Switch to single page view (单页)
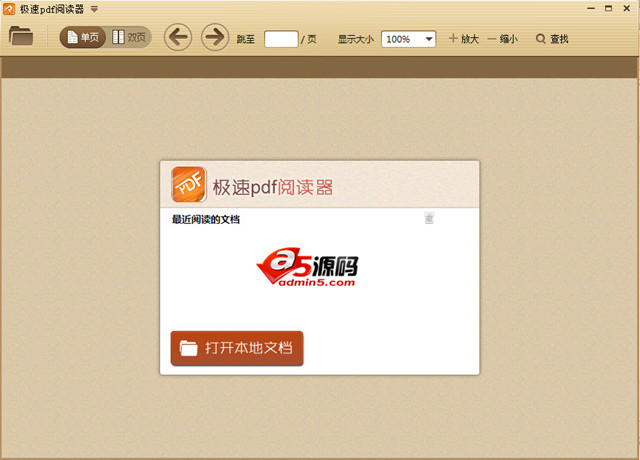 click(x=83, y=38)
